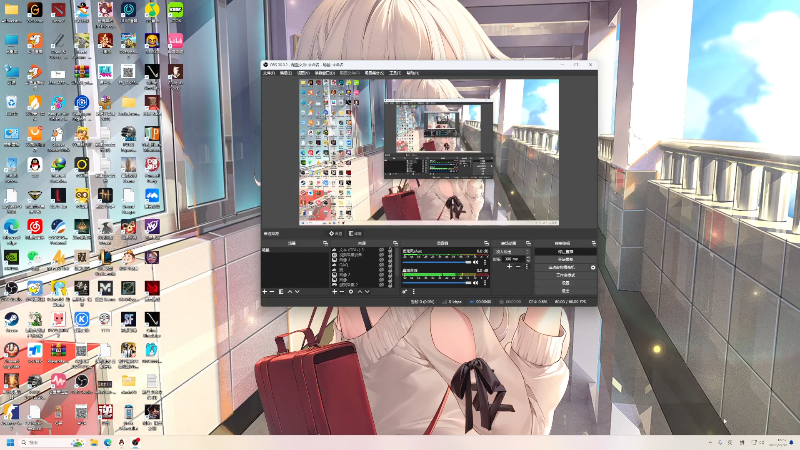800x450 pixels.
Task: Remove transition with Scene Transitions minus icon
Action: pyautogui.click(x=518, y=266)
